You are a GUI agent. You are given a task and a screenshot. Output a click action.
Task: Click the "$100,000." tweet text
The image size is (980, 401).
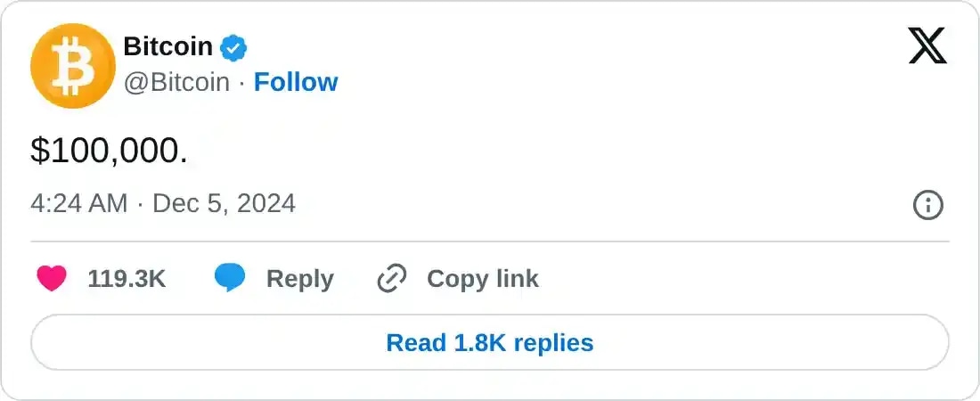[109, 151]
